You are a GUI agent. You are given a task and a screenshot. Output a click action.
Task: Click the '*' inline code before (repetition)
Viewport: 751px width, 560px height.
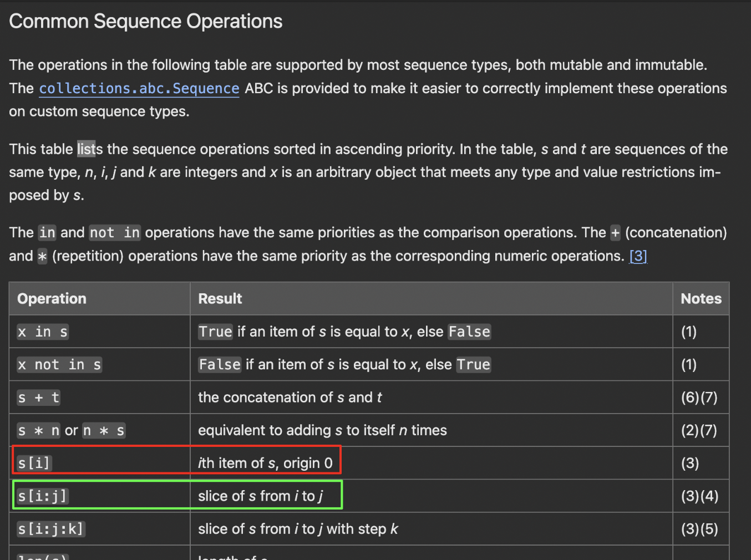click(x=42, y=256)
